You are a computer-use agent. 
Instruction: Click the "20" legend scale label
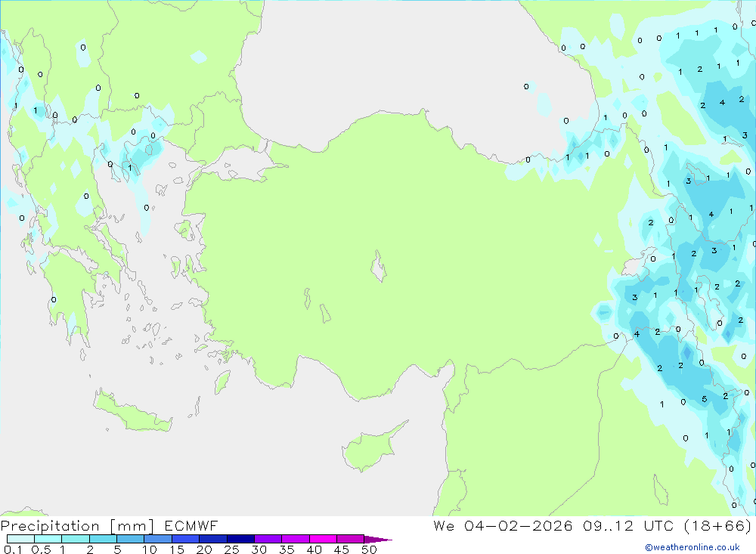pyautogui.click(x=204, y=549)
